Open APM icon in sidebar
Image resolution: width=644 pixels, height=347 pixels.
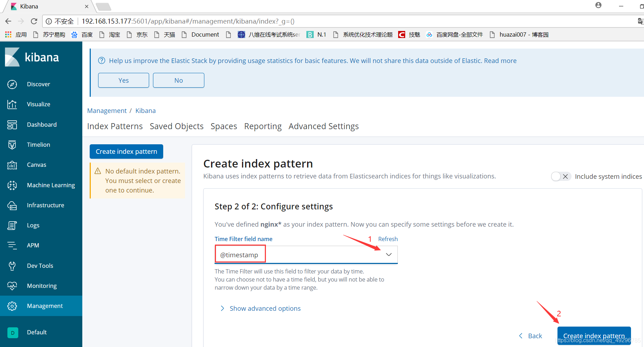12,246
